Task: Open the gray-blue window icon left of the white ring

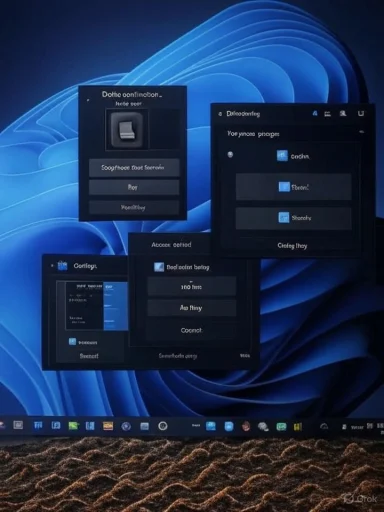Action: (x=144, y=426)
